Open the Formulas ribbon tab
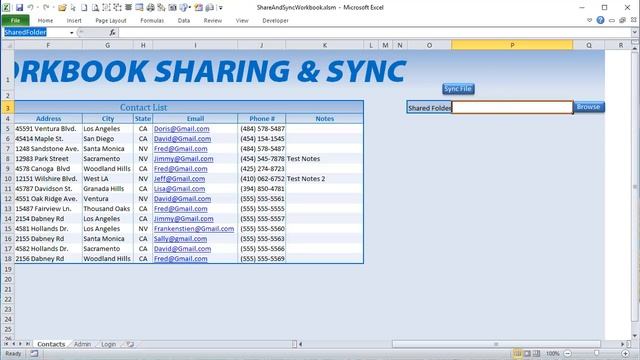Viewport: 640px width, 360px height. (152, 20)
